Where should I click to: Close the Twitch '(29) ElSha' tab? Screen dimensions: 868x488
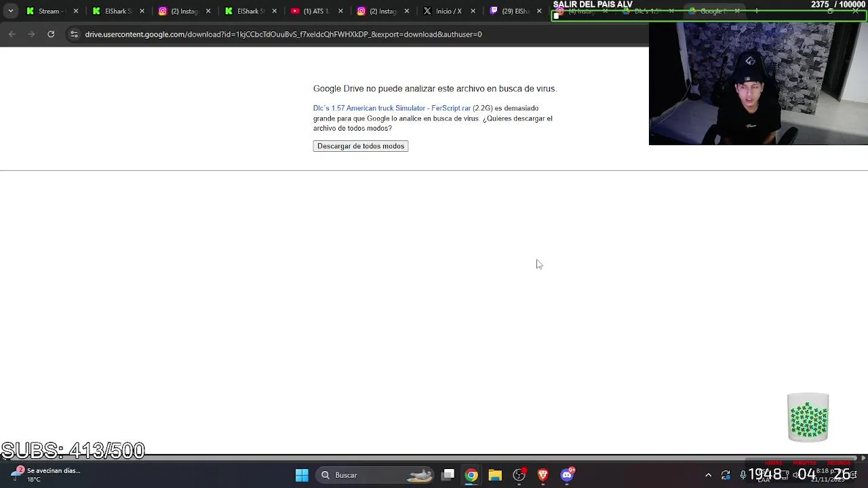pyautogui.click(x=539, y=11)
